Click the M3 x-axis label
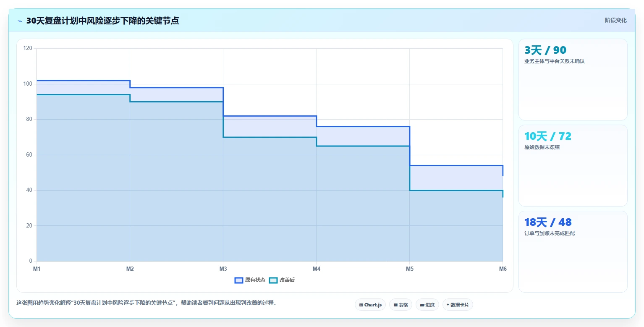Viewport: 644px width, 327px height. coord(223,269)
